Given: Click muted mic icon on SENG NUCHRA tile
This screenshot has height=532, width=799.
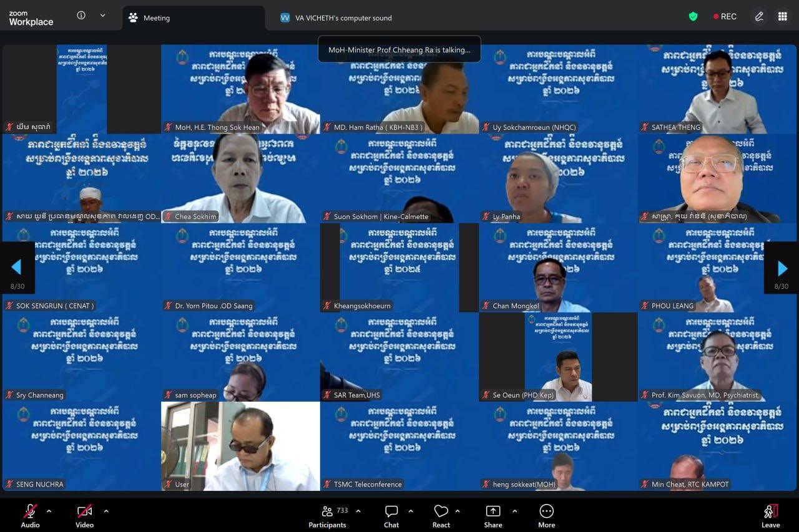Looking at the screenshot, I should tap(9, 484).
